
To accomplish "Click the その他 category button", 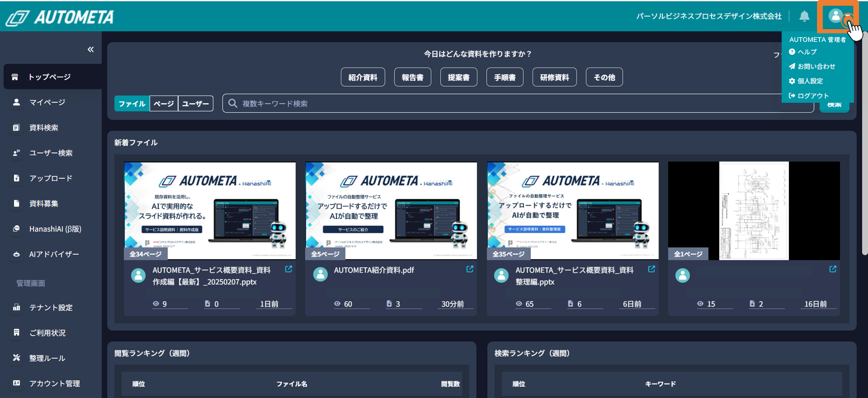I will tap(604, 77).
